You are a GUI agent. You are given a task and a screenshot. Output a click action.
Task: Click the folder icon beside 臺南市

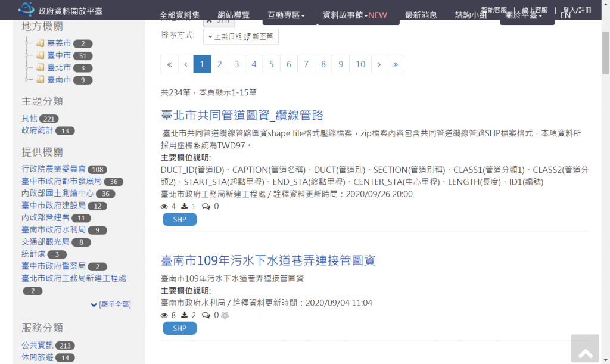[x=41, y=79]
